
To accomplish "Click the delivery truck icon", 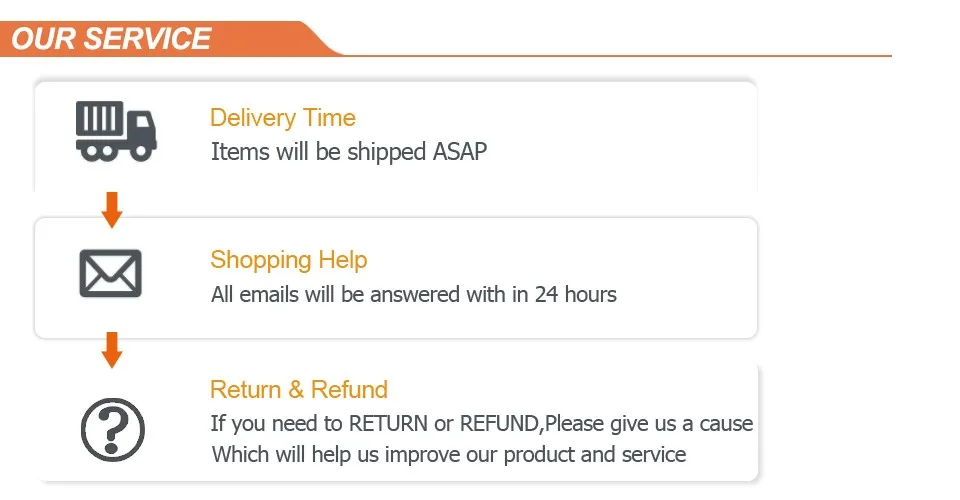I will (116, 131).
